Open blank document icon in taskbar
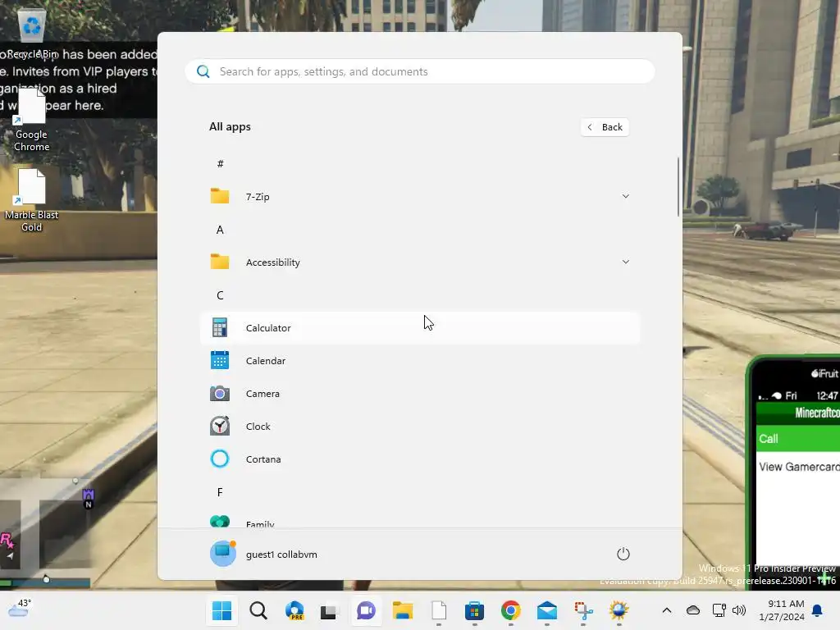The image size is (840, 630). click(439, 610)
